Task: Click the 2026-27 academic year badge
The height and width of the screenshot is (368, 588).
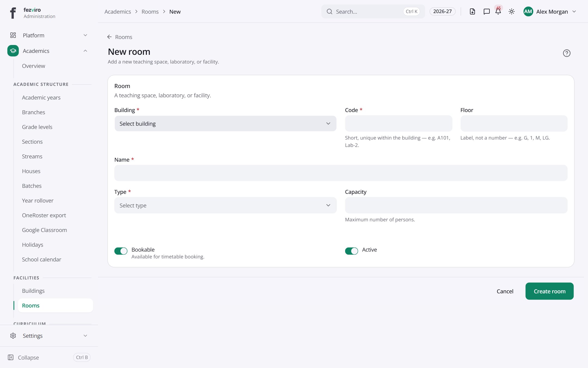Action: 442,11
